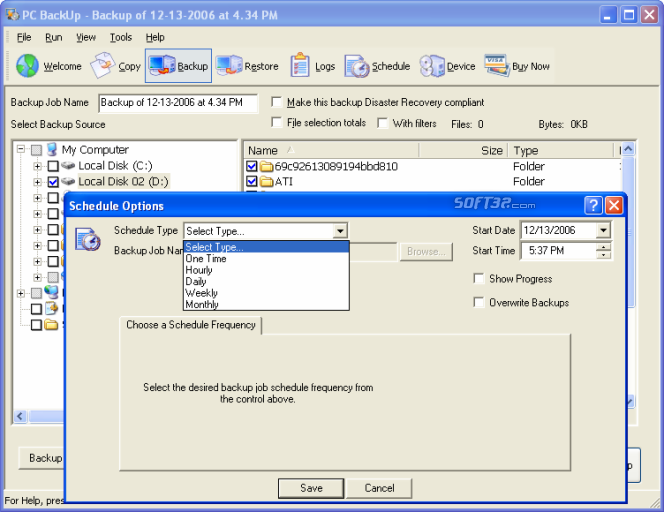
Task: Increase the Start Time with the up spinner
Action: coord(603,247)
